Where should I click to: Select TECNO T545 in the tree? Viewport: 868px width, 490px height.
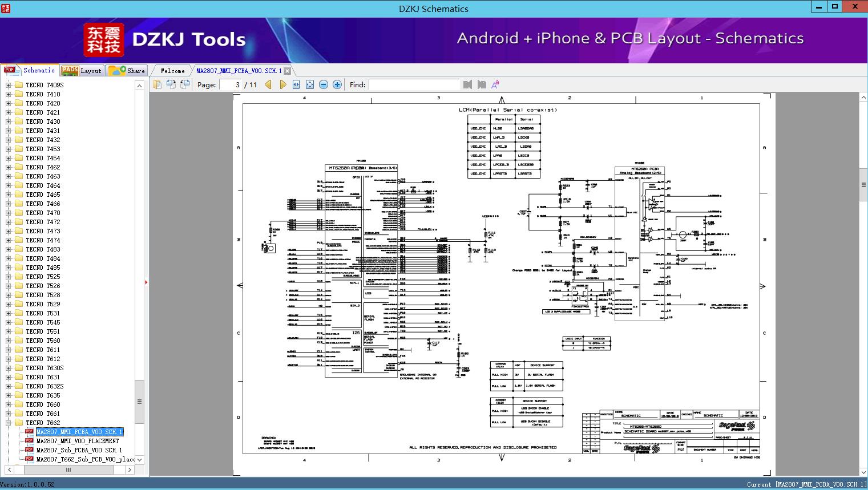tap(43, 322)
